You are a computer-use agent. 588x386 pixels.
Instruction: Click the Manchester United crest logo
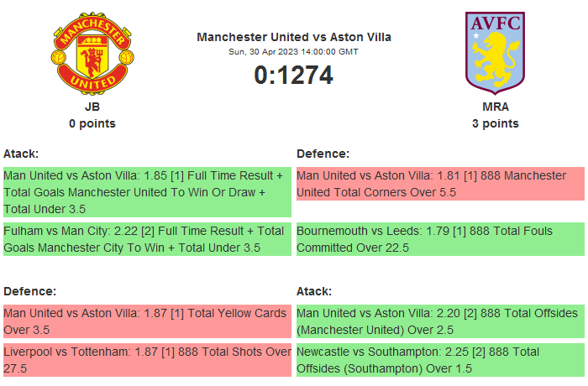(92, 52)
